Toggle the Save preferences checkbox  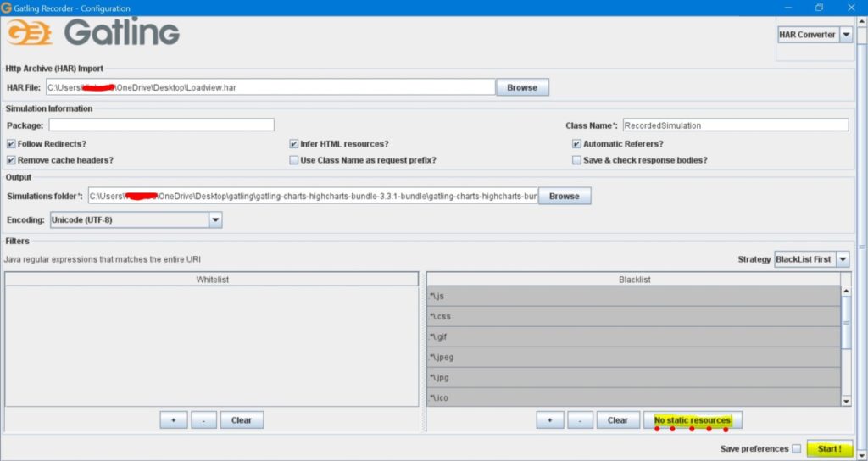(795, 449)
